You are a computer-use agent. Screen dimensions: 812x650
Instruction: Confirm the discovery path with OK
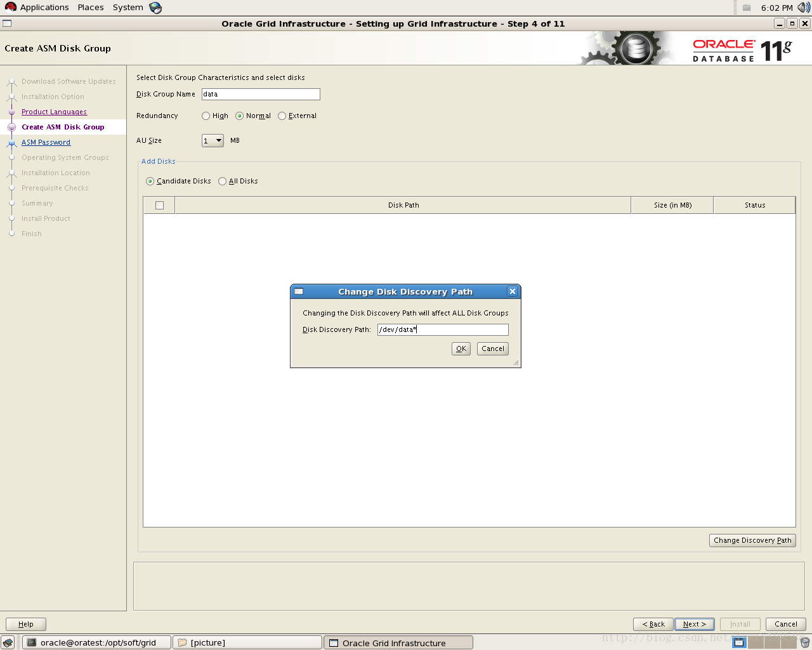tap(461, 348)
